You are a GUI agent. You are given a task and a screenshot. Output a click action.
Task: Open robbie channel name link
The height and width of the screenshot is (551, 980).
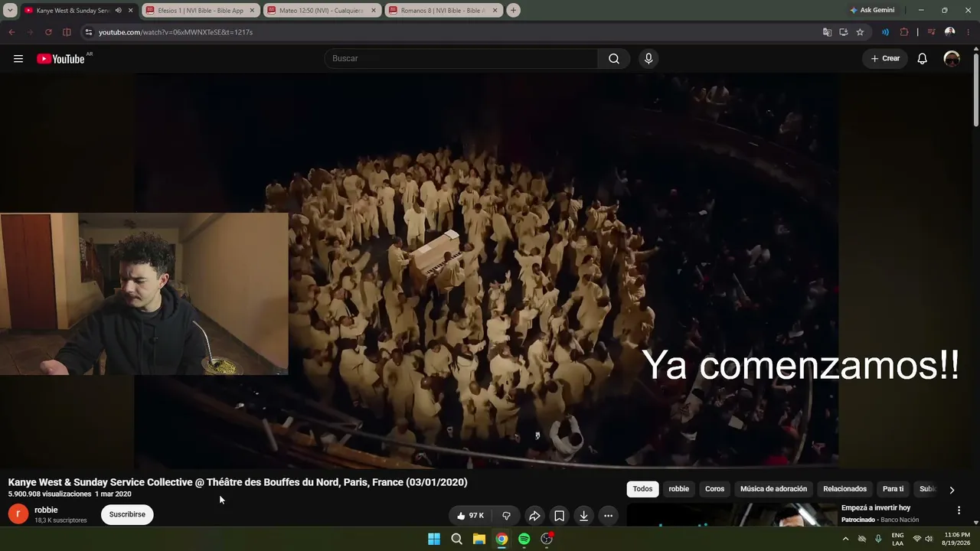(46, 510)
